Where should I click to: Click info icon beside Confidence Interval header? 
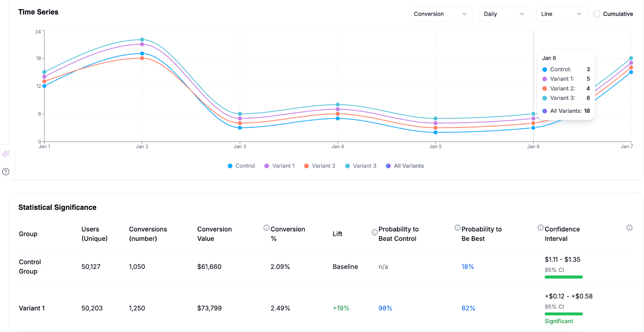[541, 228]
